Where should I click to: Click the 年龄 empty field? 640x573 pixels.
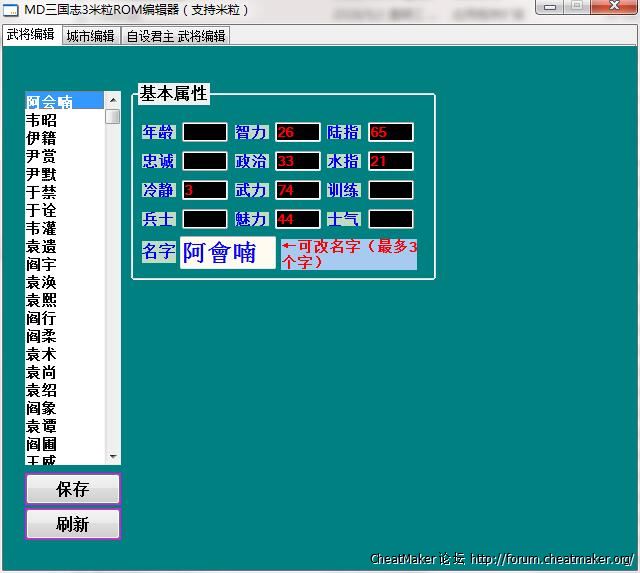205,132
